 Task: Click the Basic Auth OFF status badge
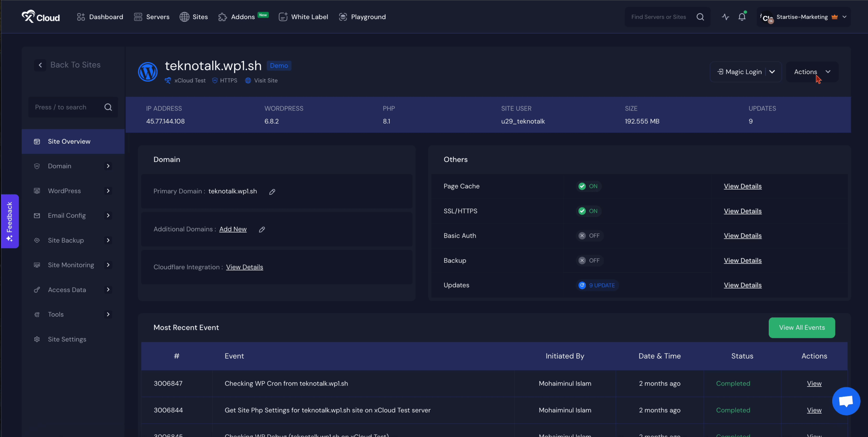[x=589, y=236]
